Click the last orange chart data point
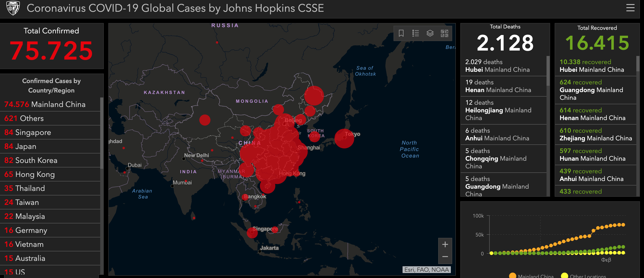The image size is (644, 278). click(623, 225)
